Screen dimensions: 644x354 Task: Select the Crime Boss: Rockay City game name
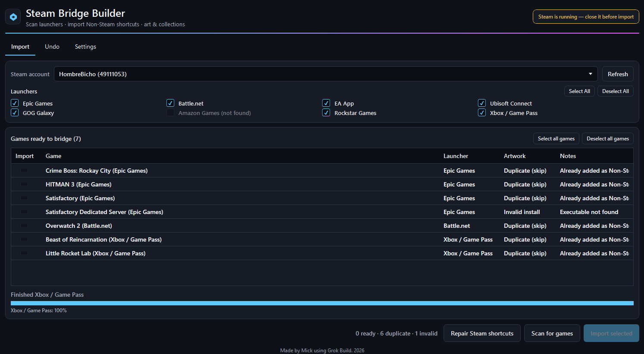[x=97, y=171]
